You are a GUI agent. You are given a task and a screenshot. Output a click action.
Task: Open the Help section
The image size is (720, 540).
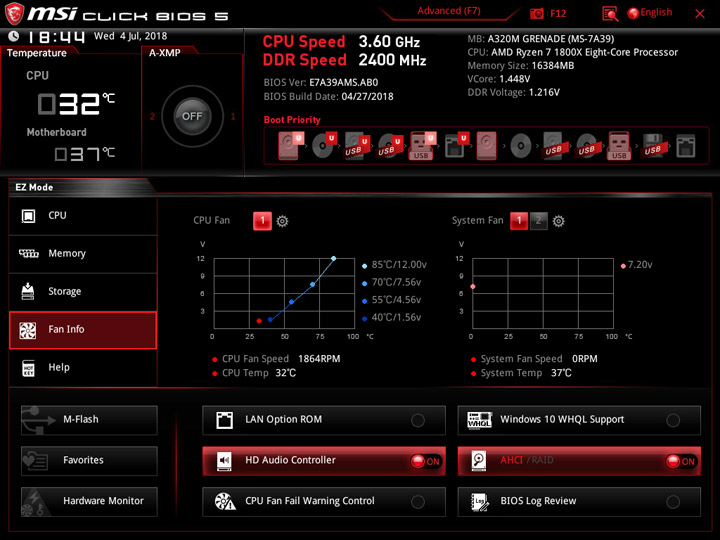pyautogui.click(x=83, y=368)
